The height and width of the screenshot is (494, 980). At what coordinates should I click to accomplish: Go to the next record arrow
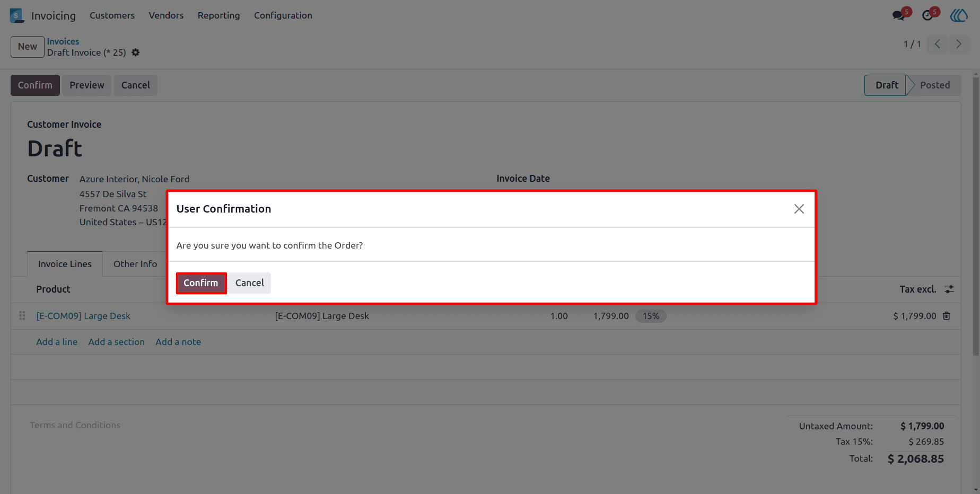point(959,44)
